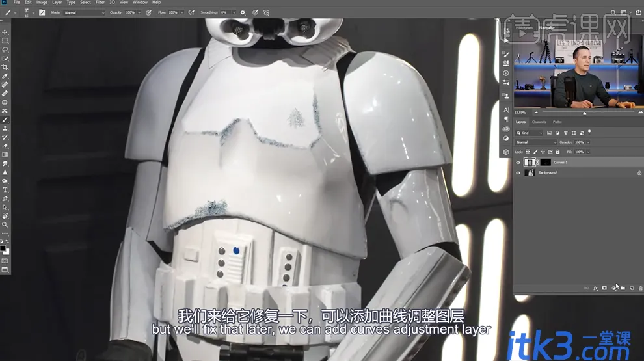
Task: Click the symmetry butterfly icon
Action: (x=266, y=13)
